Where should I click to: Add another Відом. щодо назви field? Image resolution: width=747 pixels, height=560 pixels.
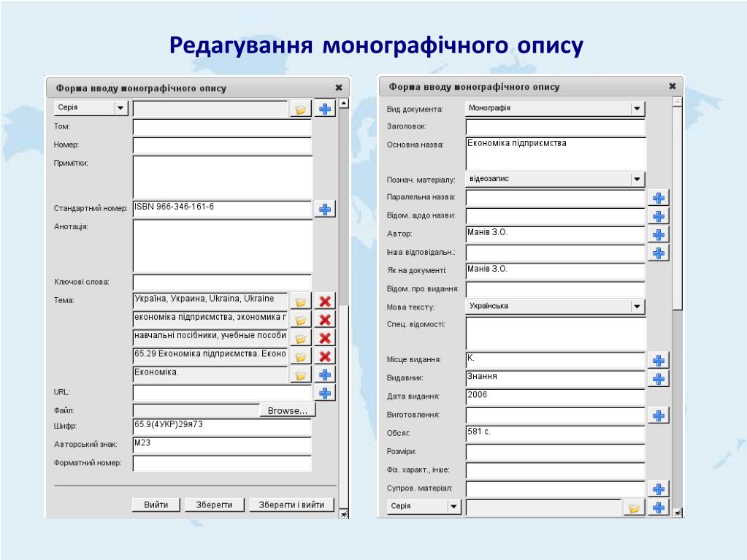(x=659, y=216)
